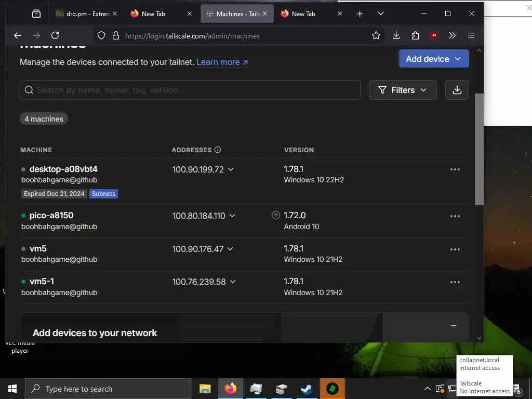
Task: Open the Filters dropdown
Action: tap(403, 90)
